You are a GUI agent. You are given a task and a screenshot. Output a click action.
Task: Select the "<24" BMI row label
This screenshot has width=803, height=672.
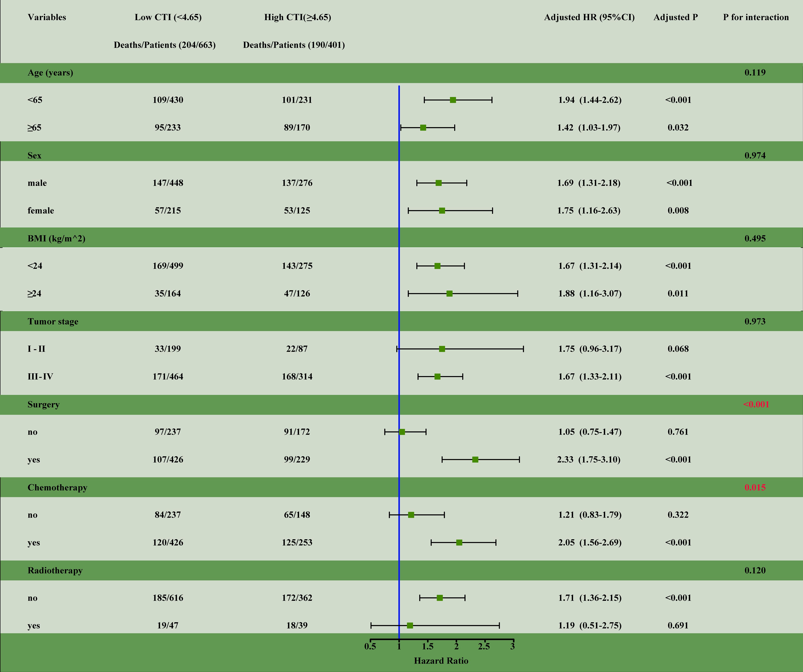coord(35,266)
